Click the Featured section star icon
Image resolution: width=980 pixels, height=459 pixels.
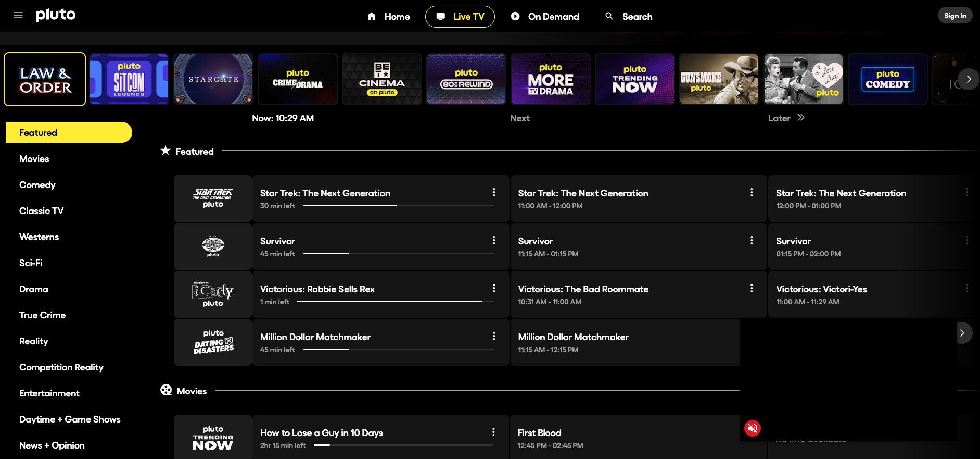click(x=166, y=151)
